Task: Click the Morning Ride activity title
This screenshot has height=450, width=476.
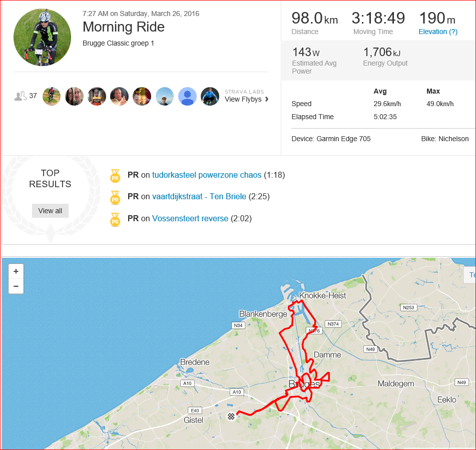Action: [124, 27]
